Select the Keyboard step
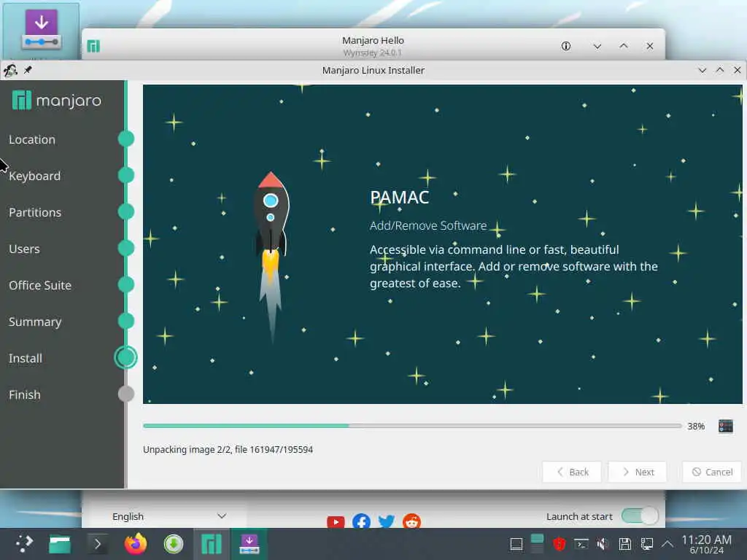 pyautogui.click(x=34, y=176)
